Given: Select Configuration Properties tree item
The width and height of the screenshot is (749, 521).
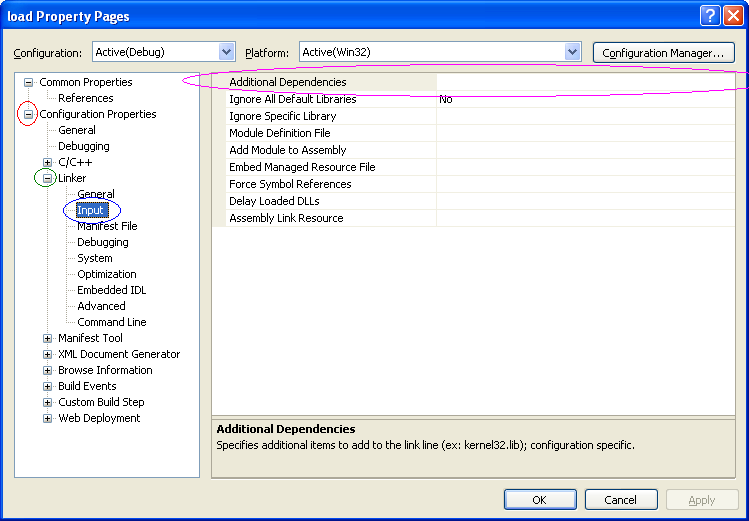Looking at the screenshot, I should [x=97, y=114].
